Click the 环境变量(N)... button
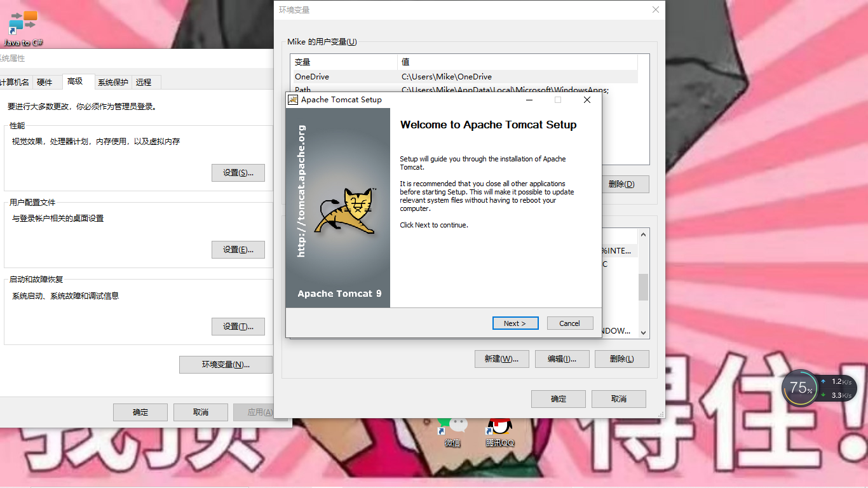Screen dimensions: 868x488 [x=226, y=365]
